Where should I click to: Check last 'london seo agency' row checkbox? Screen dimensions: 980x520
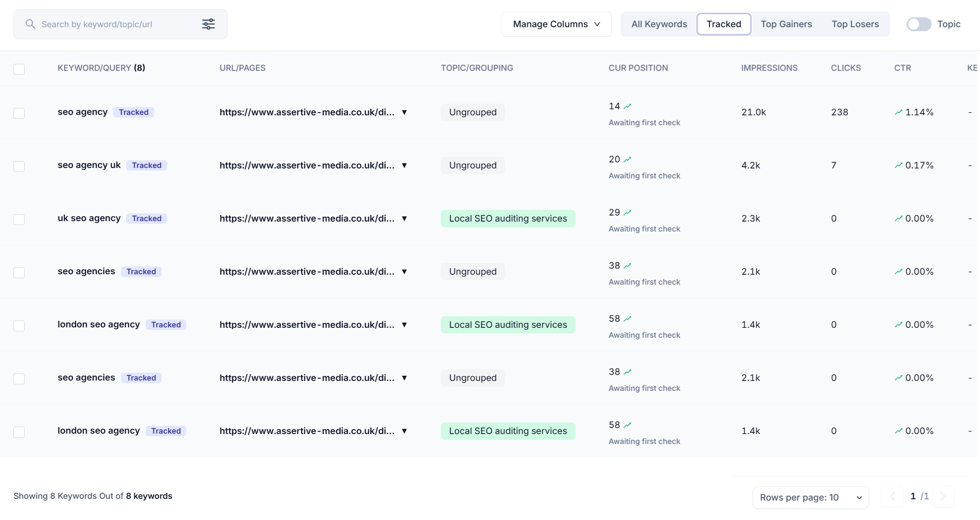click(19, 432)
